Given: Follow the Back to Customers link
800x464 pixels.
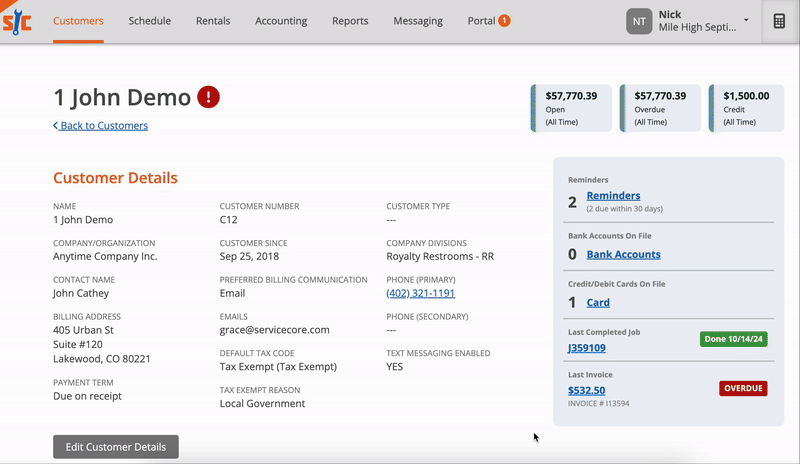Looking at the screenshot, I should (101, 126).
